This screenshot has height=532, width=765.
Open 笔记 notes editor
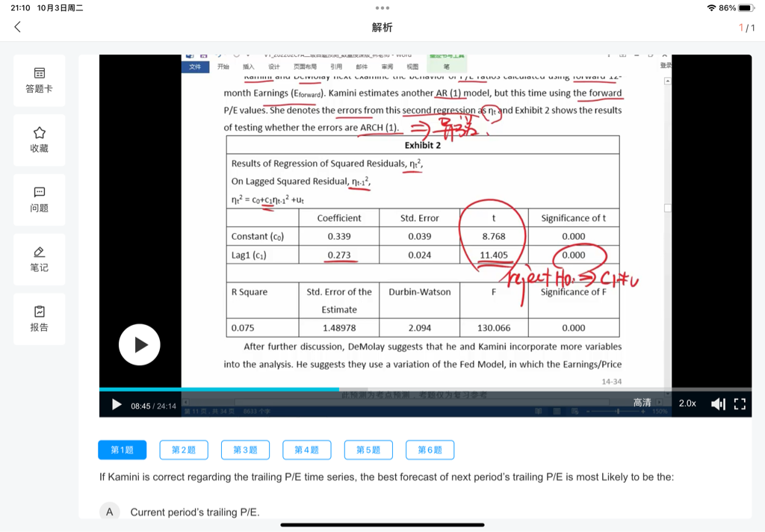pyautogui.click(x=40, y=259)
